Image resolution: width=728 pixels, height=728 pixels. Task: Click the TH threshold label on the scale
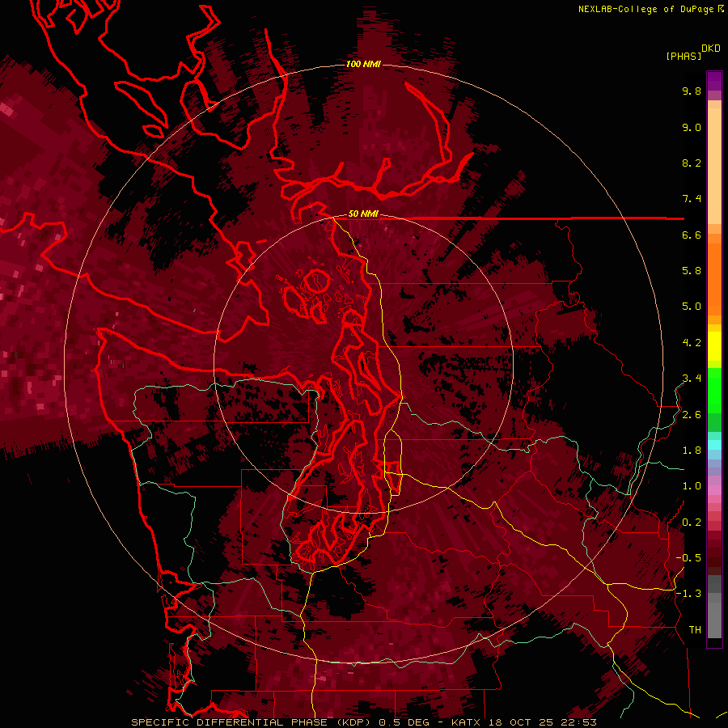[x=695, y=630]
